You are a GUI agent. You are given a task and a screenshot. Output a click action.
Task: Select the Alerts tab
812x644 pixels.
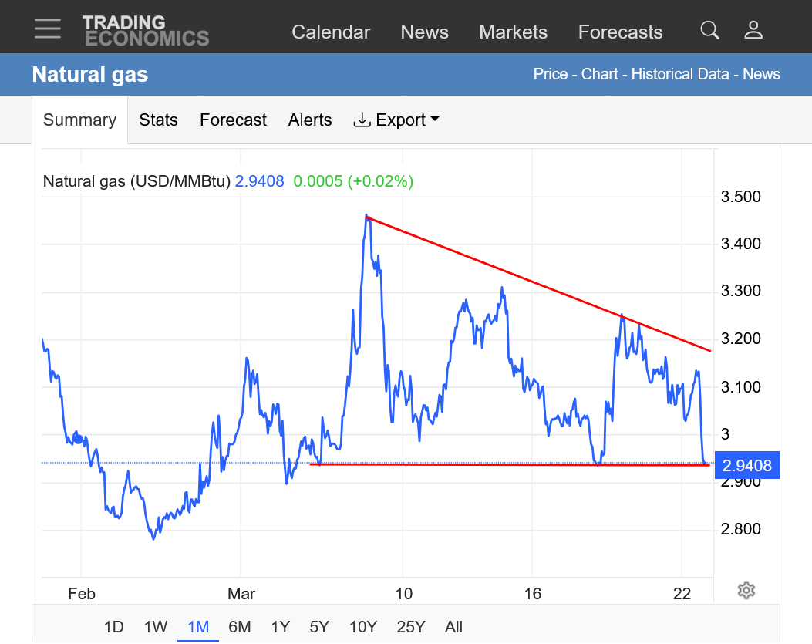(310, 120)
